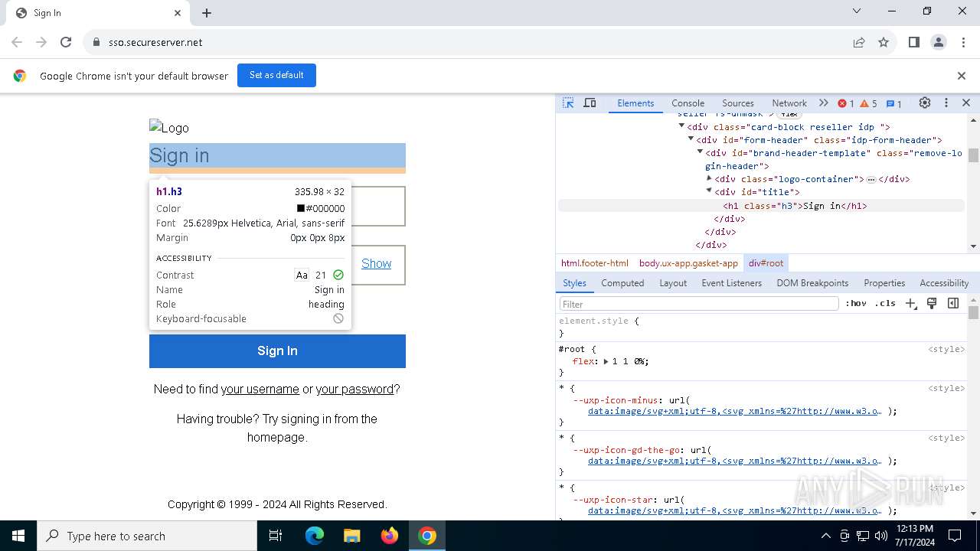This screenshot has width=980, height=551.
Task: Reload the page
Action: (66, 42)
